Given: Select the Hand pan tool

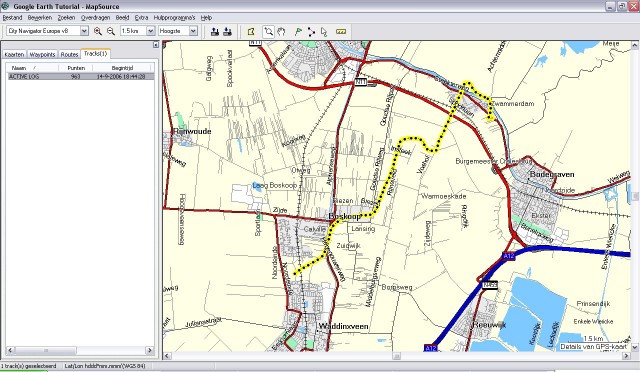Looking at the screenshot, I should coord(281,31).
